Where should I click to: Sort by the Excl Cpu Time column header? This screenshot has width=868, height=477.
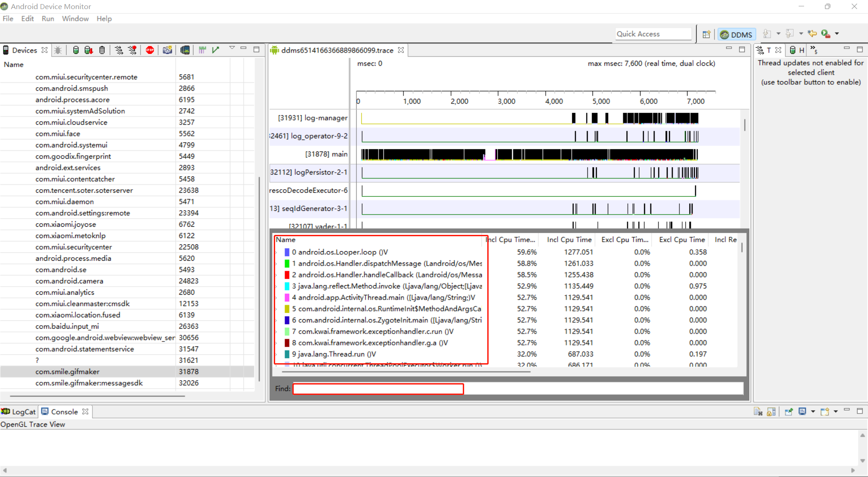click(682, 239)
